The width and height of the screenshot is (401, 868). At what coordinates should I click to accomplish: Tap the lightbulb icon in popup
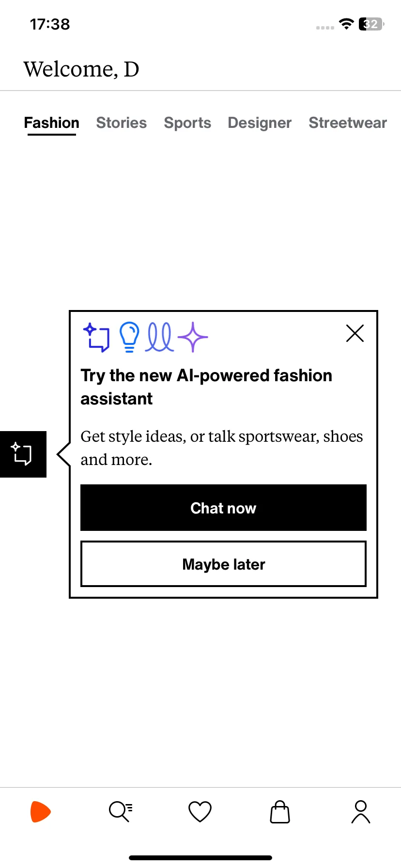129,337
